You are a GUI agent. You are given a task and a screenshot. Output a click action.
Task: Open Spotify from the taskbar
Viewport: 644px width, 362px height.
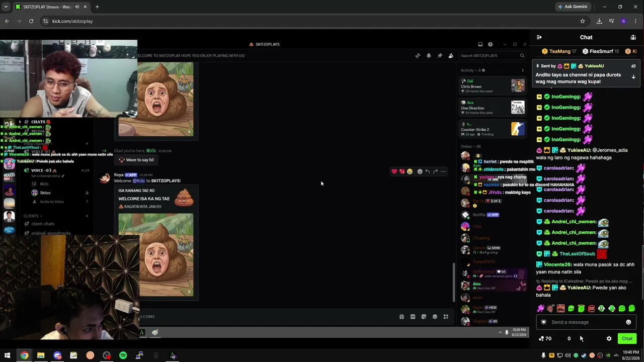pos(123,355)
